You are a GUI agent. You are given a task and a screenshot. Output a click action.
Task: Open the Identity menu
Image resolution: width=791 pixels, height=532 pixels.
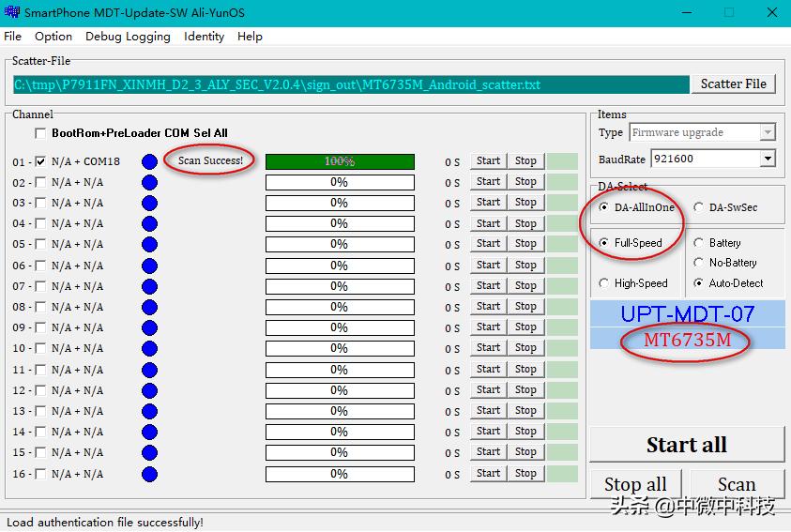[204, 37]
